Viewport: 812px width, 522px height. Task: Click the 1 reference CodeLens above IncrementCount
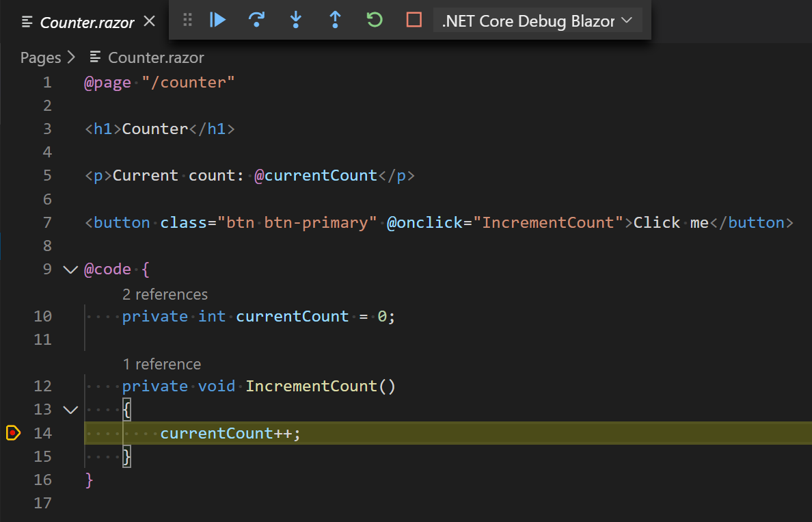point(162,364)
